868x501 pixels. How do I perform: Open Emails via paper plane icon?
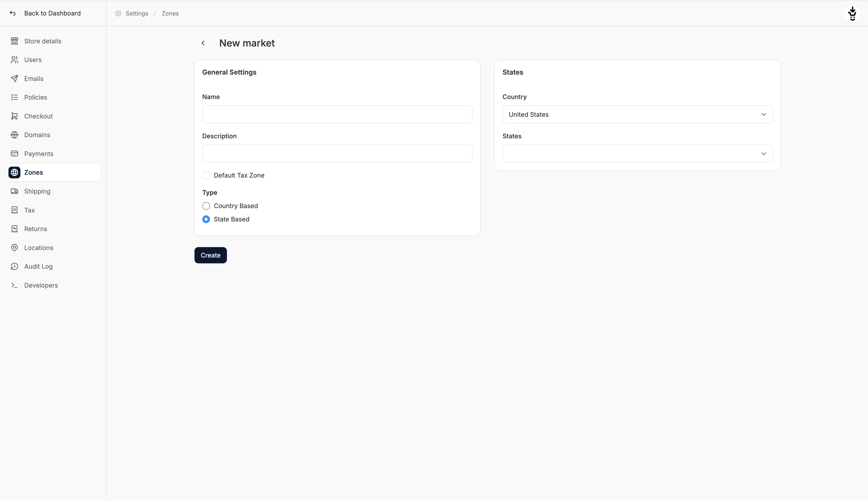(15, 78)
